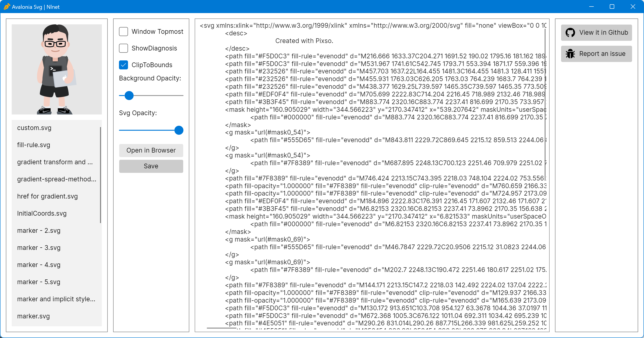Select InitialCoords.svg in the list
The image size is (644, 338).
click(x=42, y=213)
